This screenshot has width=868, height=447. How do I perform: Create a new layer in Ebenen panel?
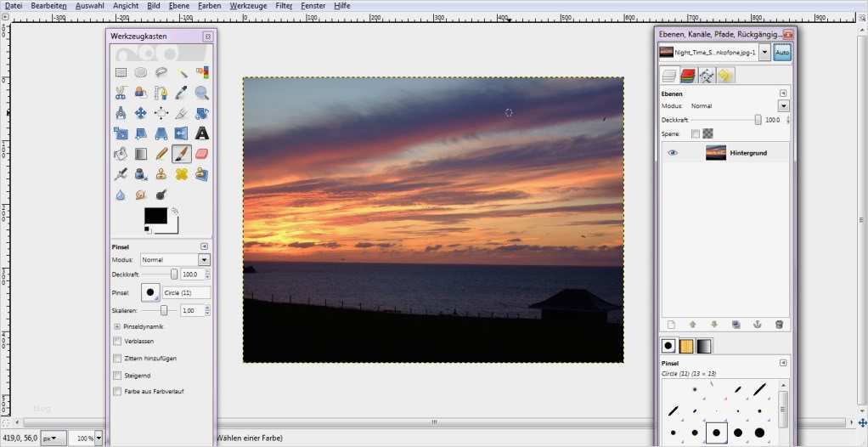click(x=671, y=325)
